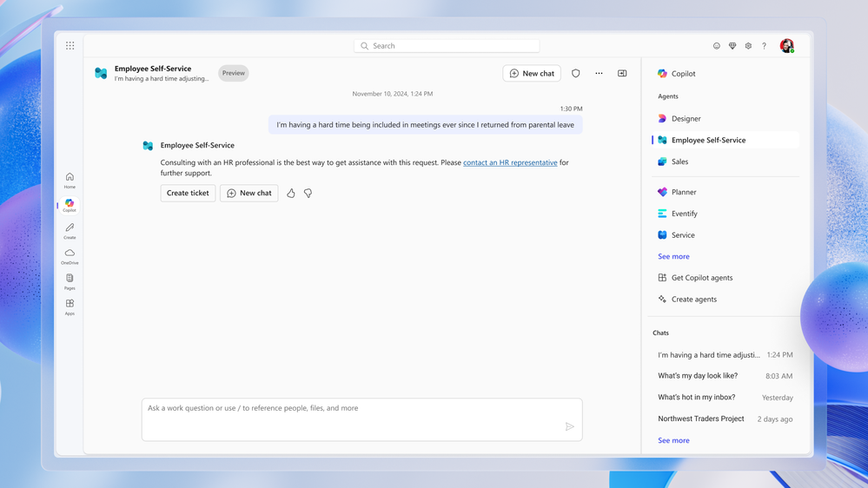Expand See more under agents

tap(673, 257)
